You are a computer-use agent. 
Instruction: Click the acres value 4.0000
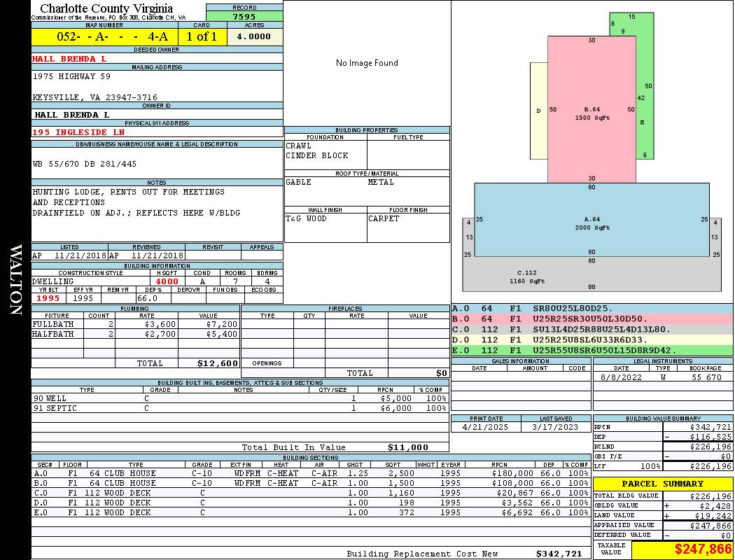[253, 36]
